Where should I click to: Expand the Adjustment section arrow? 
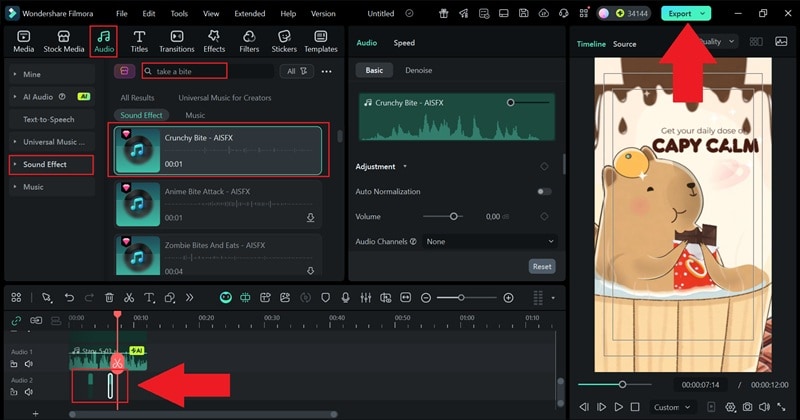405,166
